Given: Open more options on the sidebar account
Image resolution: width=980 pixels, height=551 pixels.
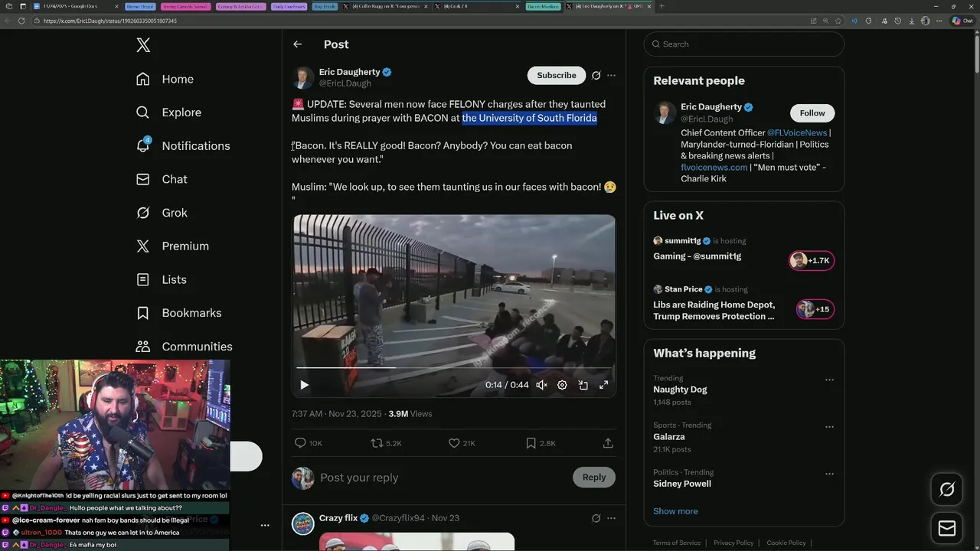Looking at the screenshot, I should tap(265, 525).
